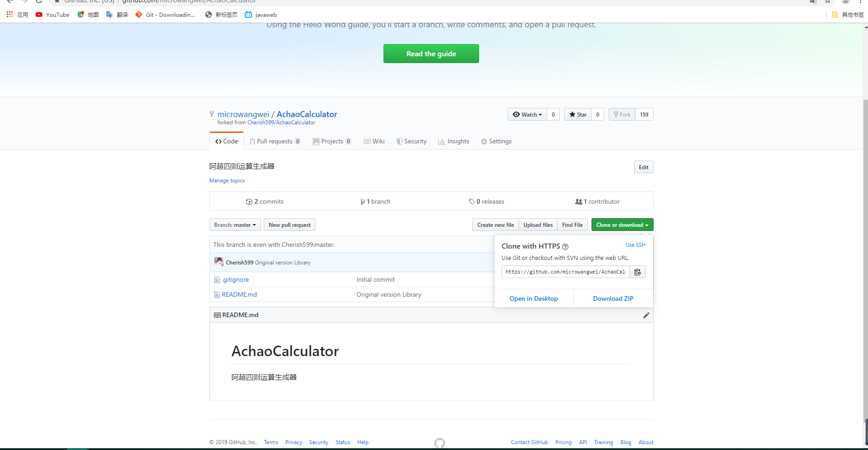Open the 地图 maps bookmark

pos(88,15)
